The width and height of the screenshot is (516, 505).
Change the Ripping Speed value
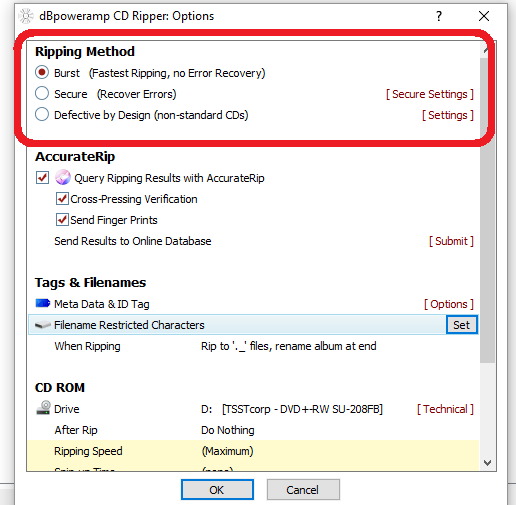point(227,451)
